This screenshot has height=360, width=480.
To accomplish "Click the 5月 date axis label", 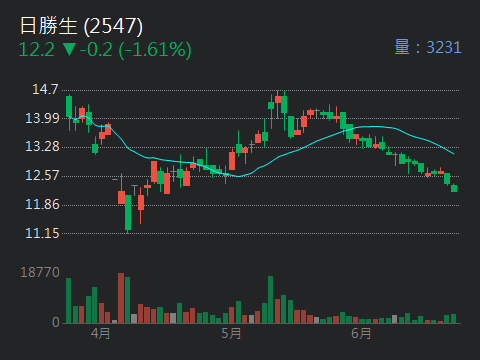I will (x=231, y=333).
